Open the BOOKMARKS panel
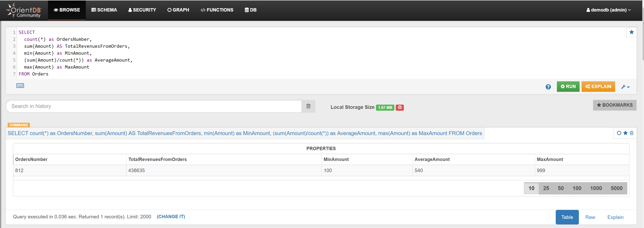This screenshot has height=228, width=644. tap(615, 105)
